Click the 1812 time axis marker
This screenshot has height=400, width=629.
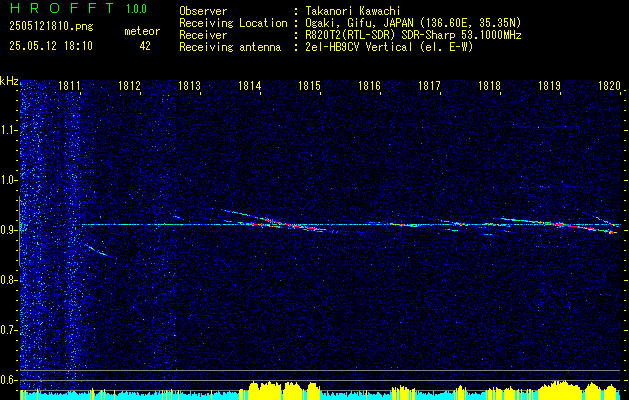click(130, 85)
